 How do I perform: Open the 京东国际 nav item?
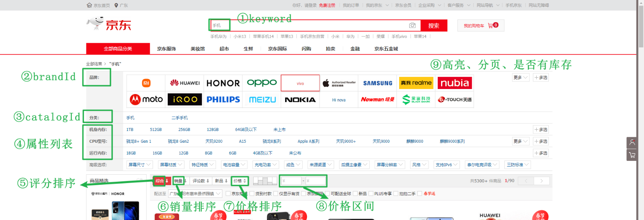[x=278, y=49]
